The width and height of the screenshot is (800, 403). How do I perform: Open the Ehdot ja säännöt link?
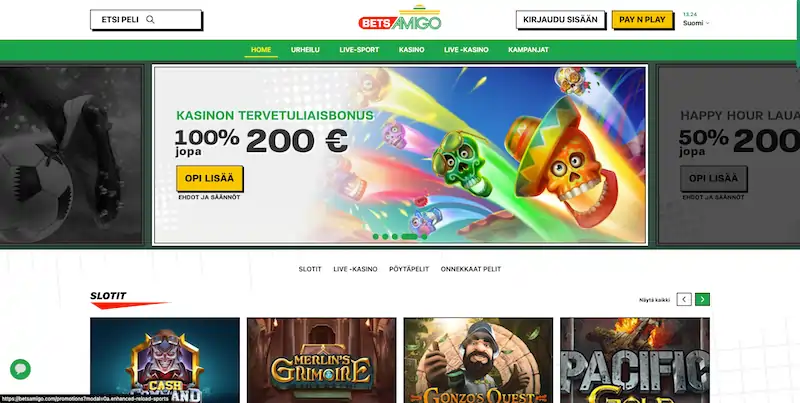click(x=209, y=197)
